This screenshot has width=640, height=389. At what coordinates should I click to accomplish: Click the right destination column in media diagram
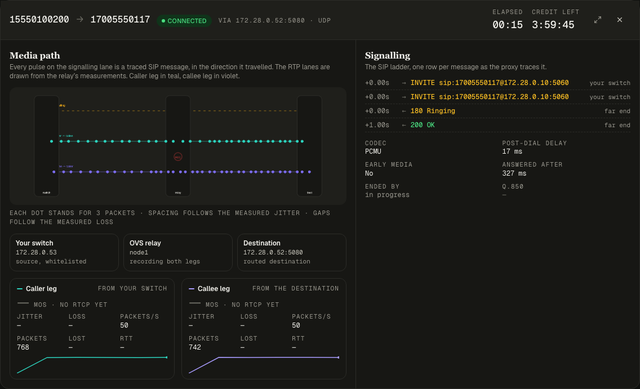309,146
